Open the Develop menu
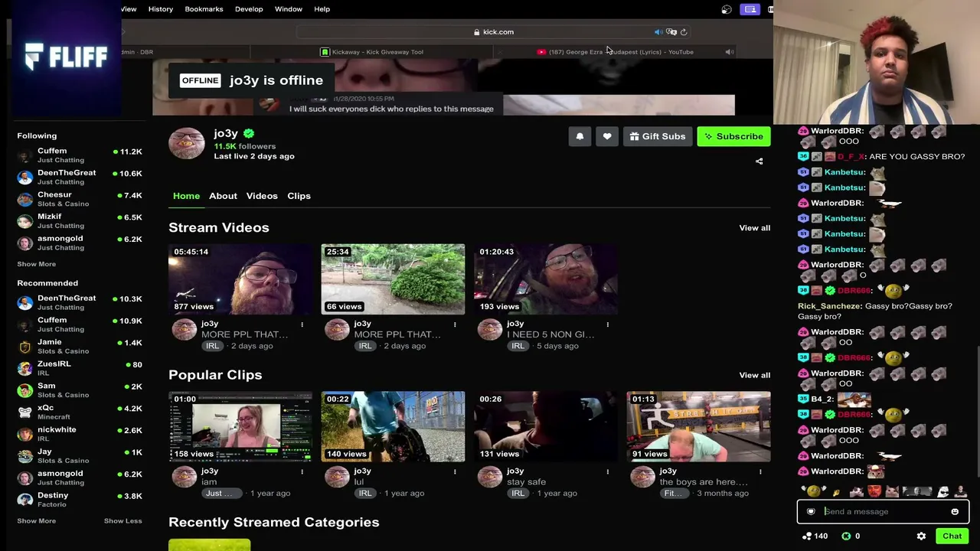The height and width of the screenshot is (551, 980). coord(249,9)
